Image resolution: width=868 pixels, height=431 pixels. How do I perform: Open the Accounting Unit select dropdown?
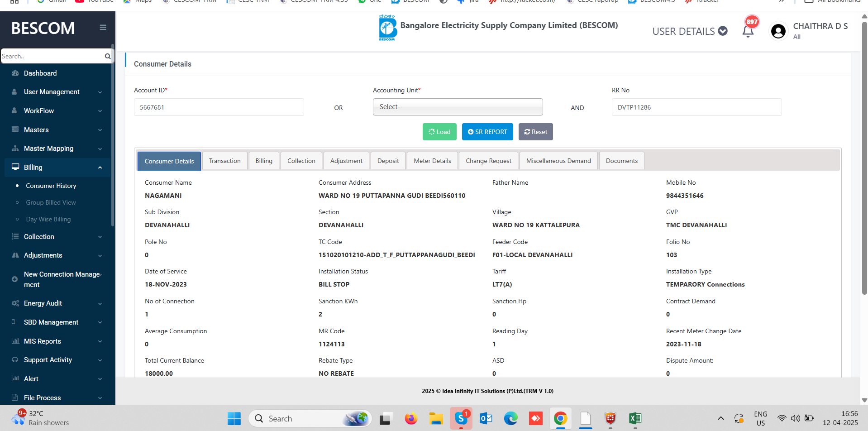click(x=458, y=107)
